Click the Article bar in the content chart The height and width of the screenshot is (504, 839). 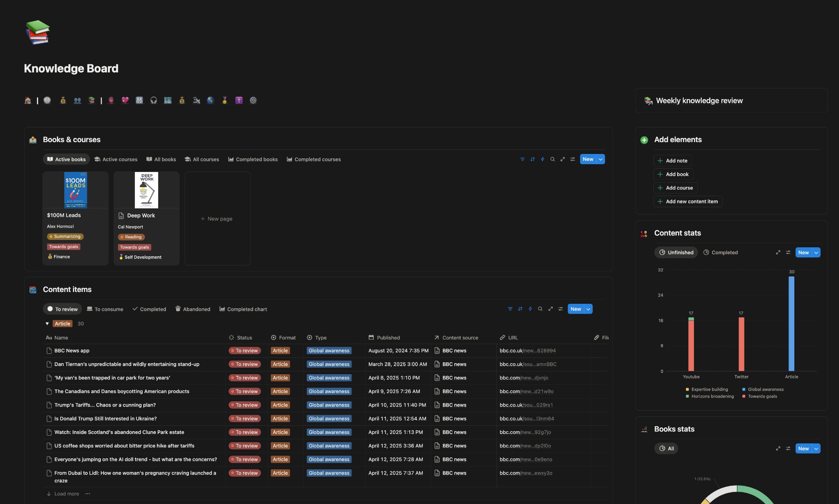[791, 323]
